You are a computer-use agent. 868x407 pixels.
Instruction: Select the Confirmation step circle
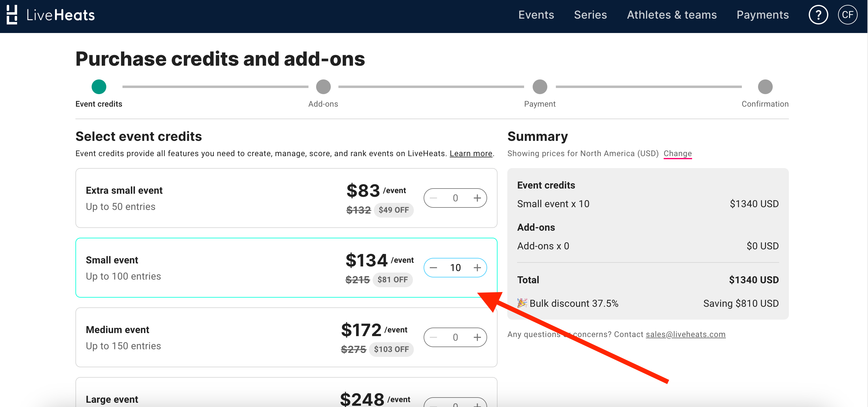(x=765, y=87)
